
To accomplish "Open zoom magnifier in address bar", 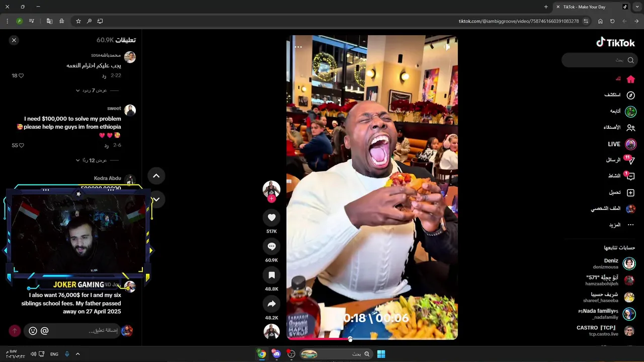I will (89, 21).
